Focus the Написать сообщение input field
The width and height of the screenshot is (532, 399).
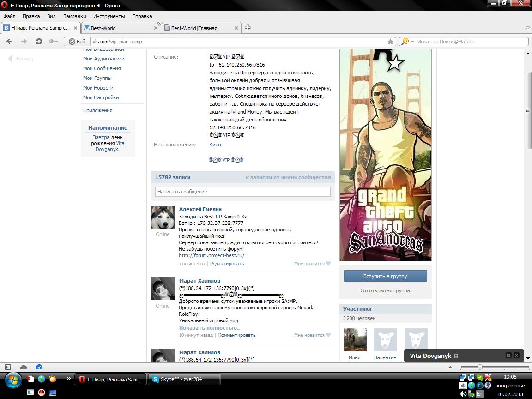tap(243, 192)
